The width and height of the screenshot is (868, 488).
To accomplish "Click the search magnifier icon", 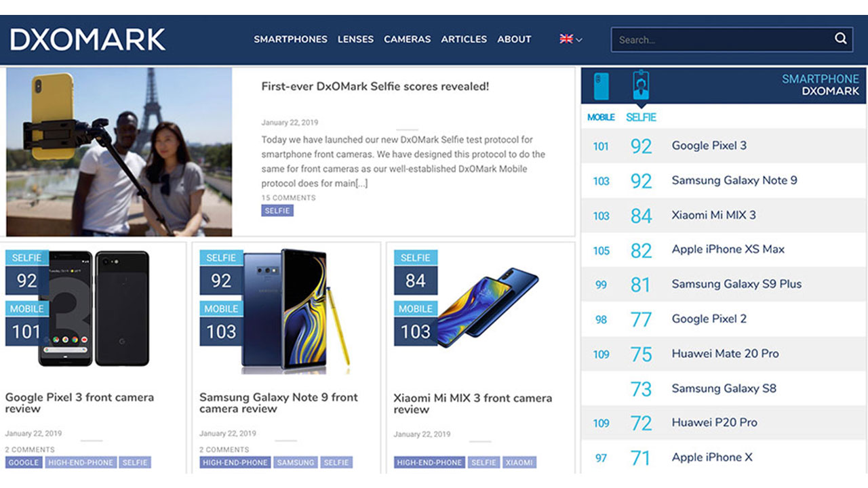I will (x=840, y=39).
